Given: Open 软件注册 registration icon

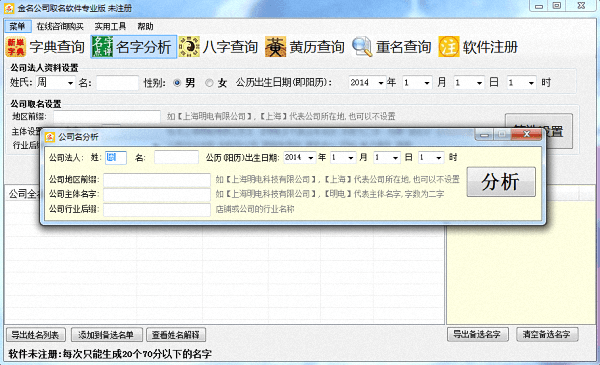Looking at the screenshot, I should [x=448, y=47].
